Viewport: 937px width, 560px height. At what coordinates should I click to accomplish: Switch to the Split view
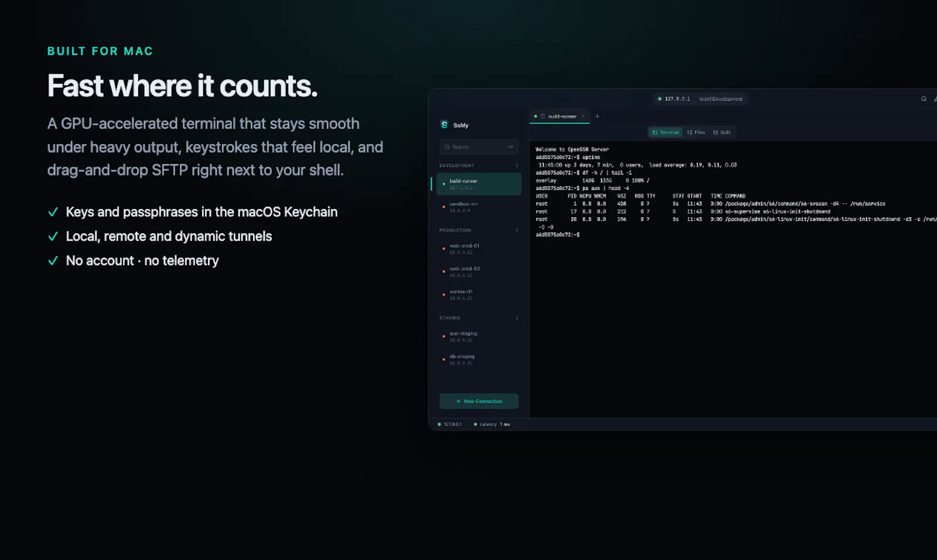[721, 132]
